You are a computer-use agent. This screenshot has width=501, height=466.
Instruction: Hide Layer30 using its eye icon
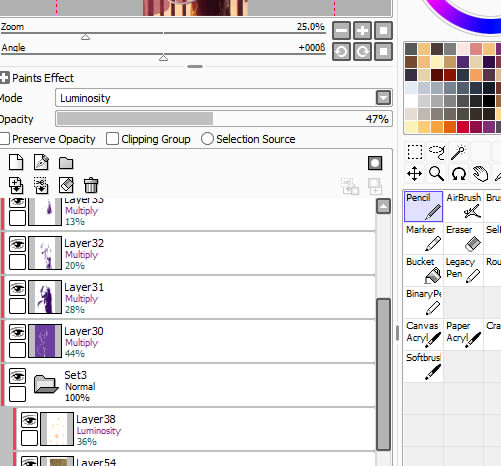click(x=17, y=332)
